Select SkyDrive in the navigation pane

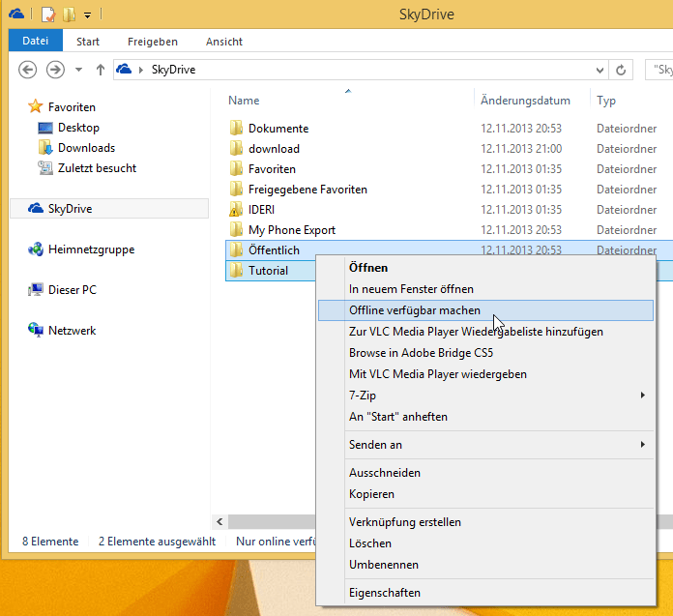tap(109, 209)
